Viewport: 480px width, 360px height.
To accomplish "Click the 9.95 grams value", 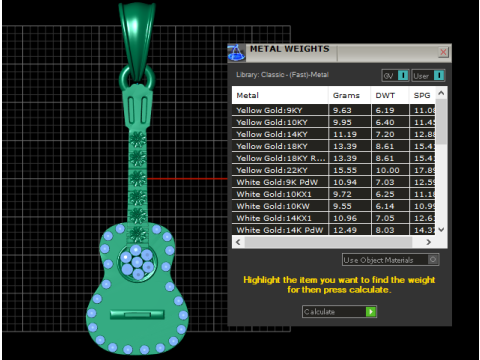I will pos(342,122).
